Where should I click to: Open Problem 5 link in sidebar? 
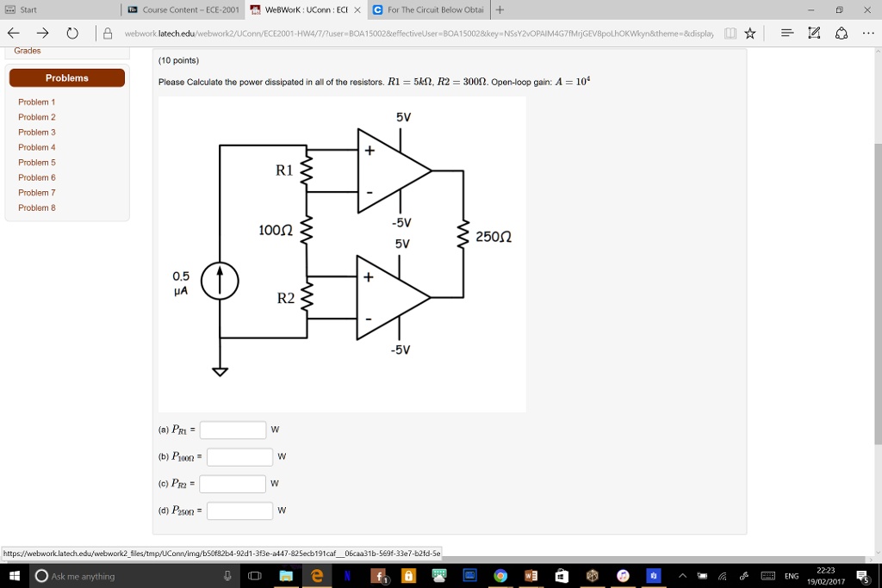[x=36, y=163]
